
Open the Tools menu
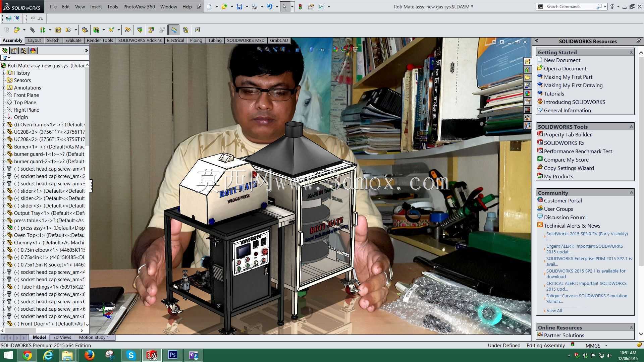click(112, 7)
